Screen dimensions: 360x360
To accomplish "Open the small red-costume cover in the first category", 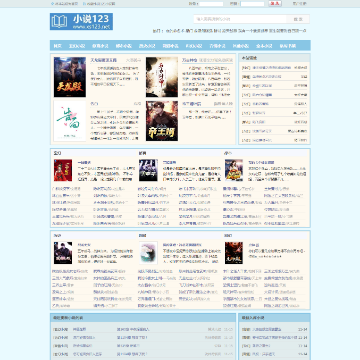I will coord(63,170).
